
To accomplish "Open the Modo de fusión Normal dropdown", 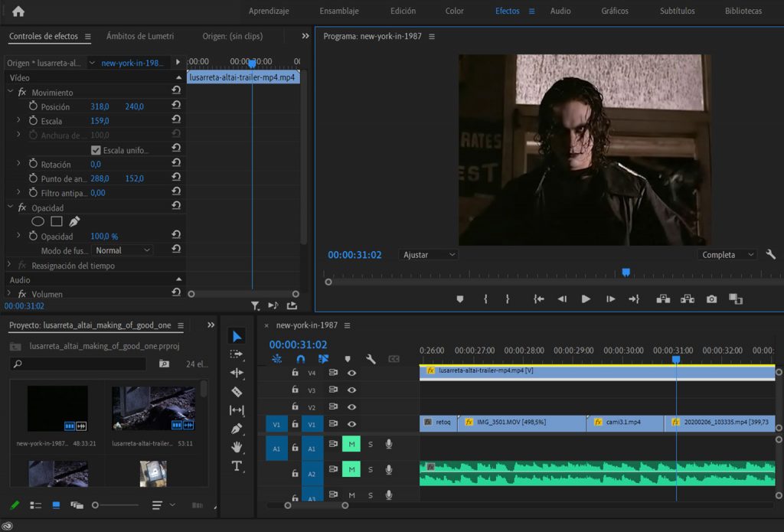I will [x=122, y=250].
